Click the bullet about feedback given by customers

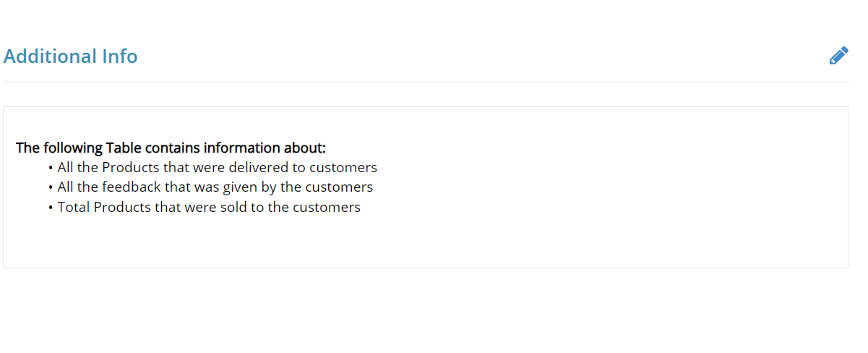tap(215, 187)
